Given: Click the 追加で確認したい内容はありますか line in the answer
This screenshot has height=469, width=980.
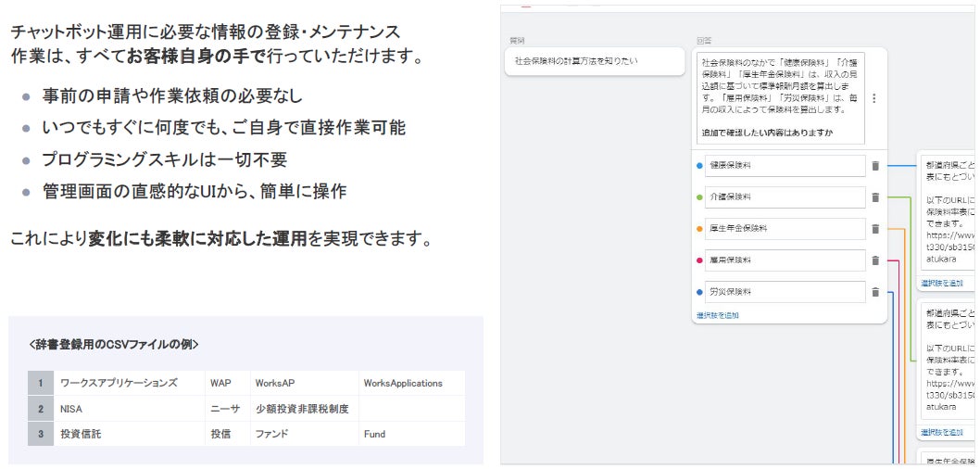Looking at the screenshot, I should point(768,133).
